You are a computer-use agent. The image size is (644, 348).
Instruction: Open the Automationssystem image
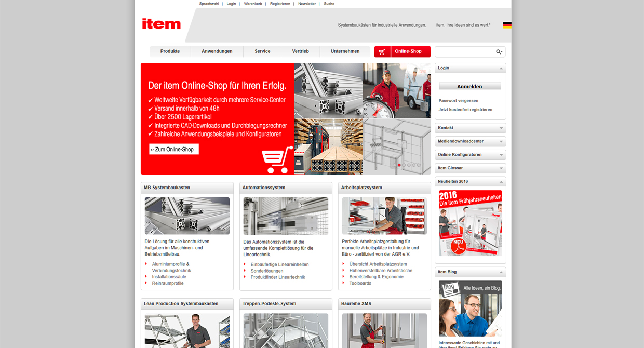286,216
